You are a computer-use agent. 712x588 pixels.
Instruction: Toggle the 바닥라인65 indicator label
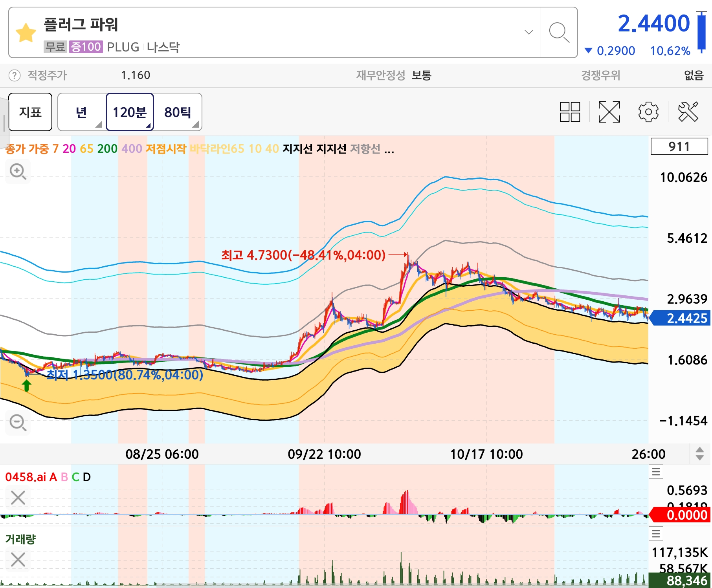click(x=217, y=148)
